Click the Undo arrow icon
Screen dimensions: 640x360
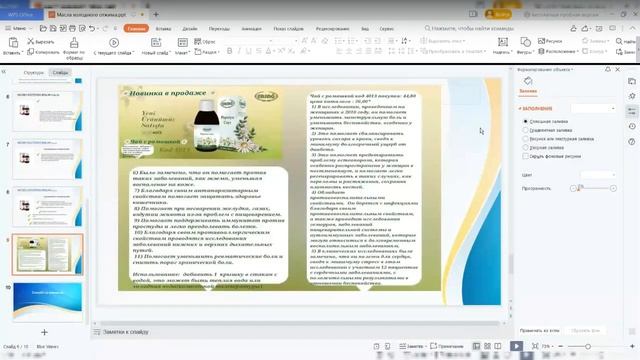click(x=92, y=29)
